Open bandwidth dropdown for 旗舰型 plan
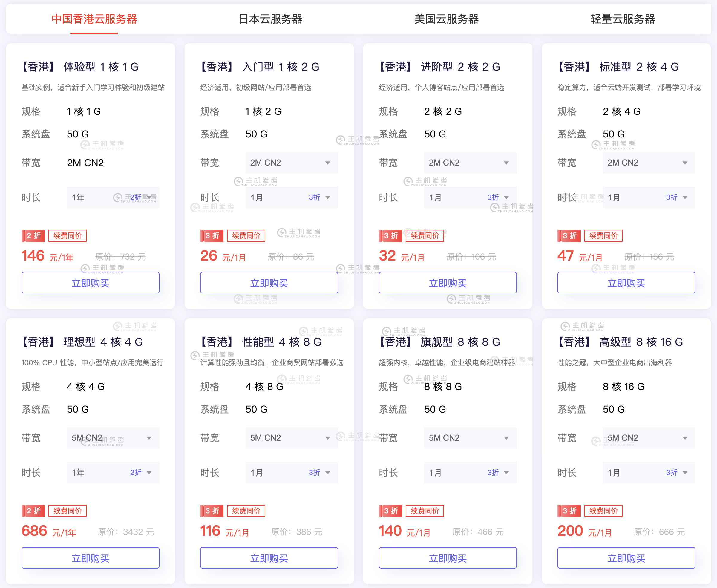This screenshot has height=588, width=717. coord(470,438)
